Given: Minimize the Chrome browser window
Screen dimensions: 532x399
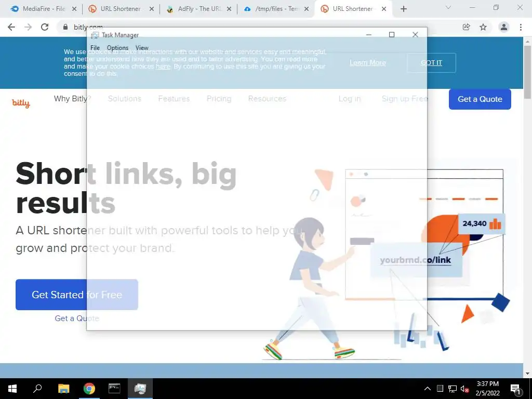Looking at the screenshot, I should pyautogui.click(x=472, y=7).
